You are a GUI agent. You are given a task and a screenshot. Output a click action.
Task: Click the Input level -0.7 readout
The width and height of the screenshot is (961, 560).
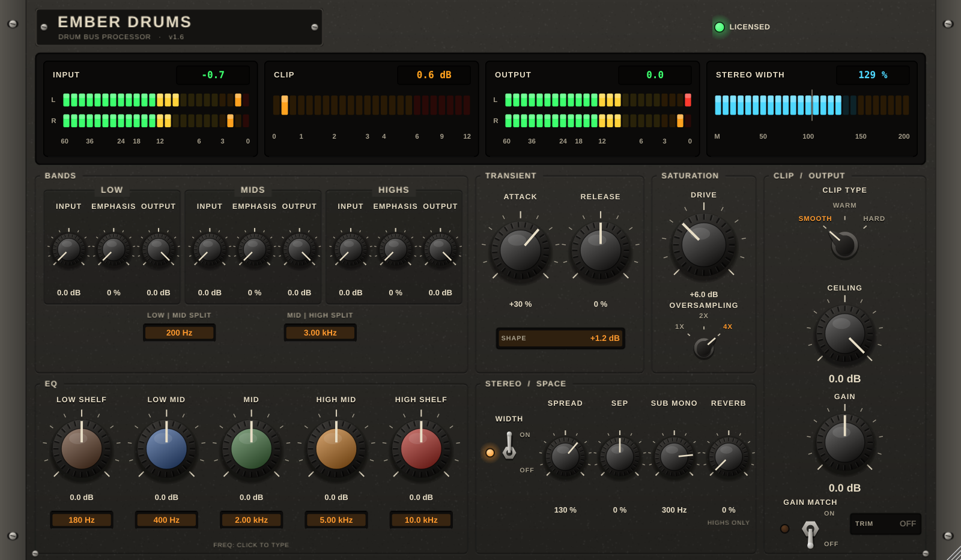[x=213, y=75]
